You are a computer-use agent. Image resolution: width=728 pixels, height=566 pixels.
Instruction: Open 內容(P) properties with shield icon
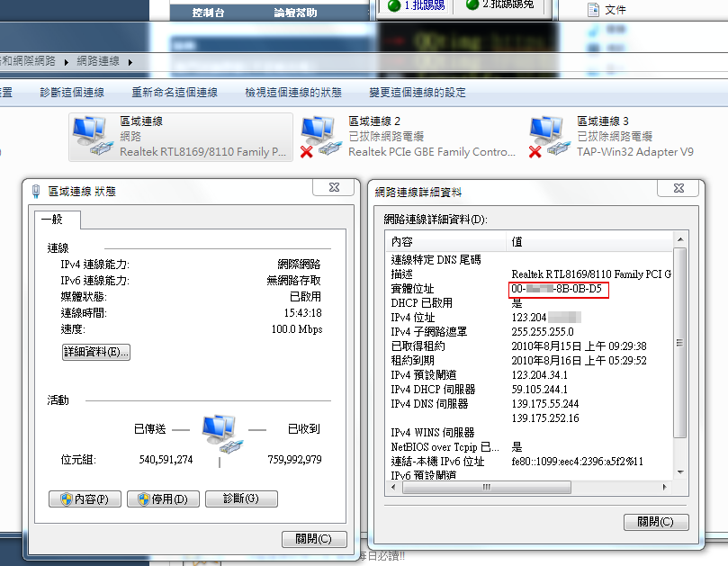(85, 499)
